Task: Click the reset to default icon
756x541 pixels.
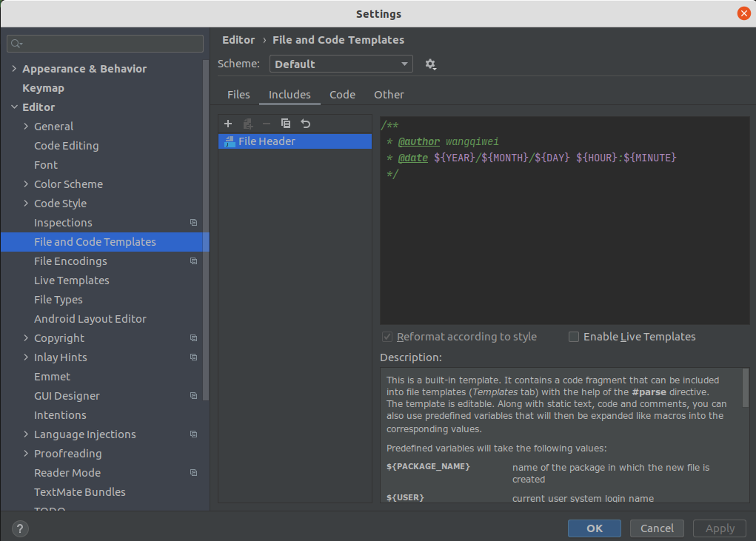Action: [306, 124]
